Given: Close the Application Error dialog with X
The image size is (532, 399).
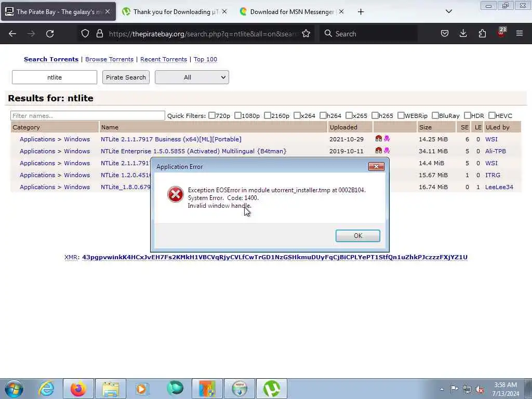Looking at the screenshot, I should click(x=376, y=166).
